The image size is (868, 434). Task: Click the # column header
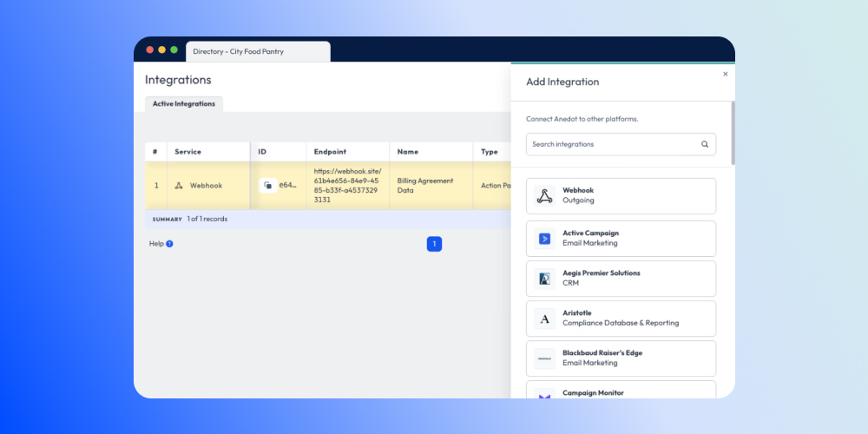155,152
